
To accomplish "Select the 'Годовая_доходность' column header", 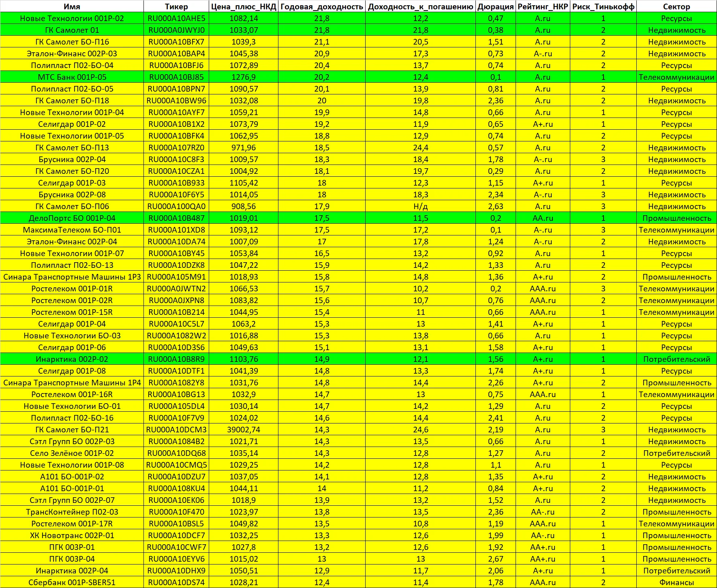I will (322, 6).
